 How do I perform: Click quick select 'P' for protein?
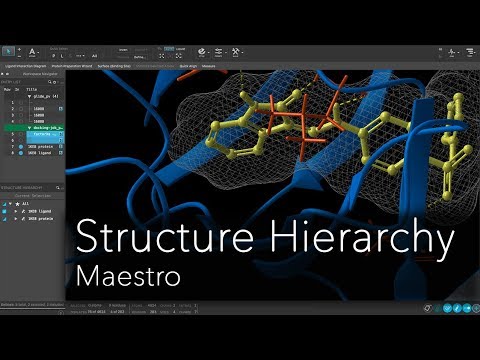(54, 56)
